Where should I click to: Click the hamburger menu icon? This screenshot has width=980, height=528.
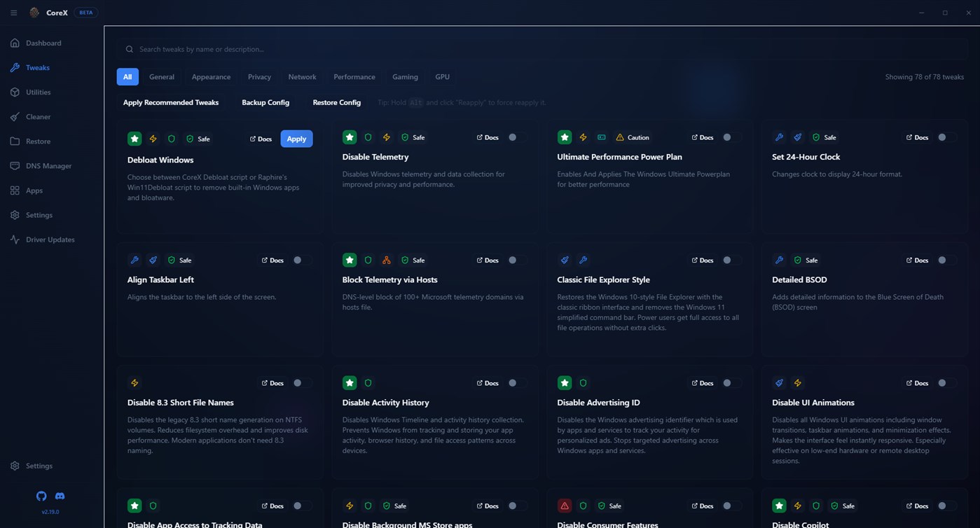(x=13, y=13)
